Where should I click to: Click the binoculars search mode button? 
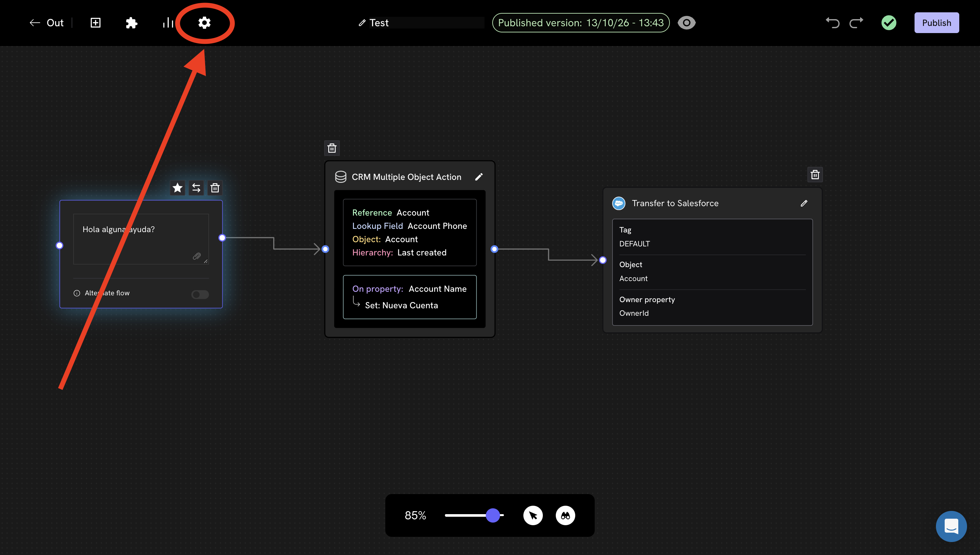click(566, 515)
